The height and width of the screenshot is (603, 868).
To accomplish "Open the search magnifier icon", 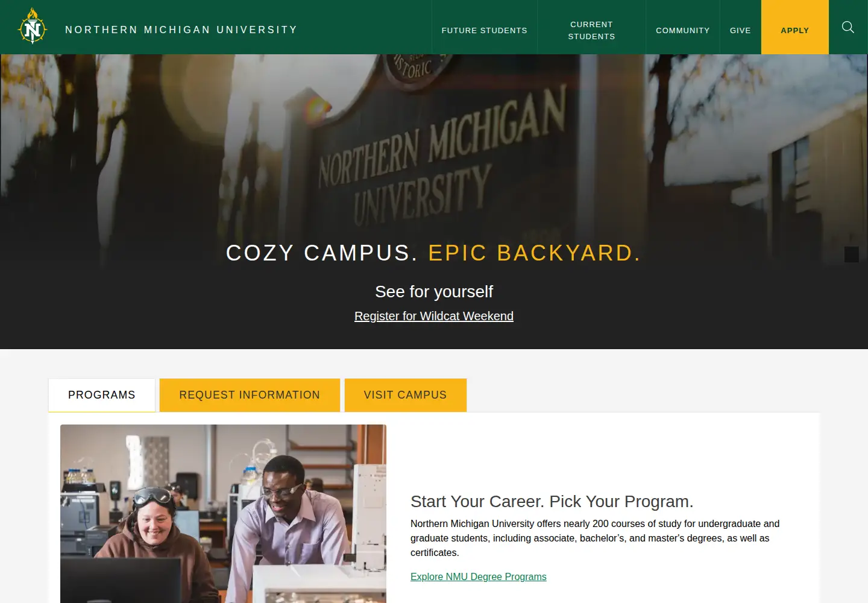I will click(848, 27).
